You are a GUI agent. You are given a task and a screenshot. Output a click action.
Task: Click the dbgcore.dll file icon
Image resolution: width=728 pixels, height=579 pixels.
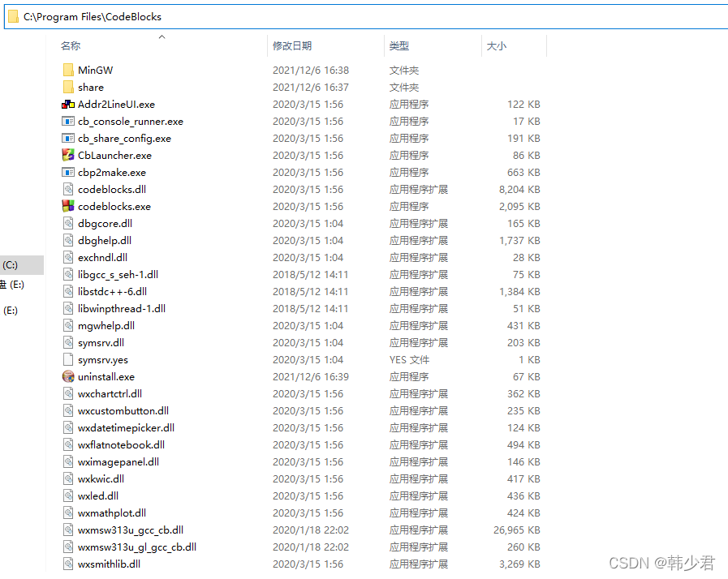coord(68,223)
